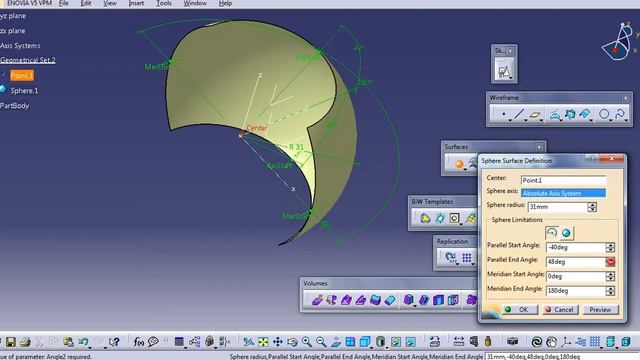Open dropdown arrow under Circle tool

tap(611, 121)
